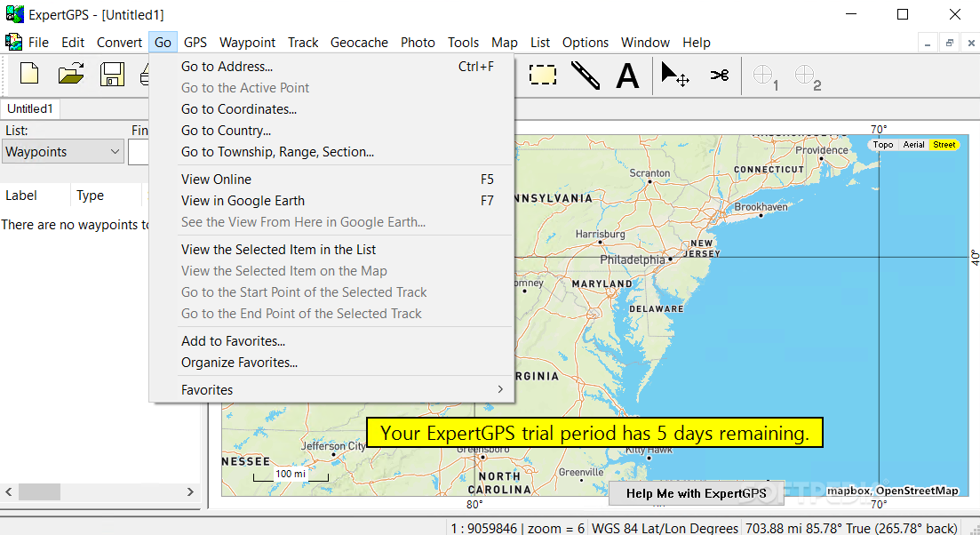The width and height of the screenshot is (980, 535).
Task: Open the GPS menu
Action: click(x=195, y=43)
